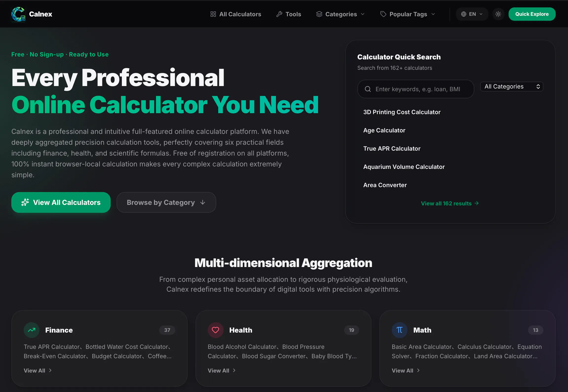Click the Health card title

(x=241, y=330)
